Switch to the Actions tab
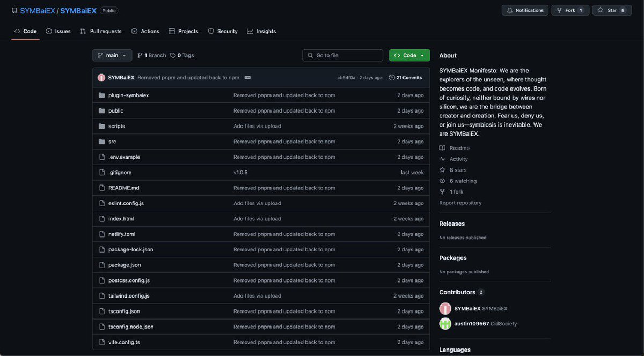 [145, 31]
